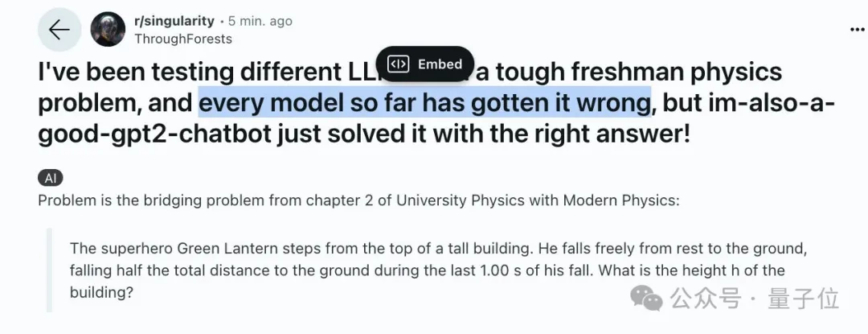868x334 pixels.
Task: Visit the r/singularity community link
Action: coord(174,21)
